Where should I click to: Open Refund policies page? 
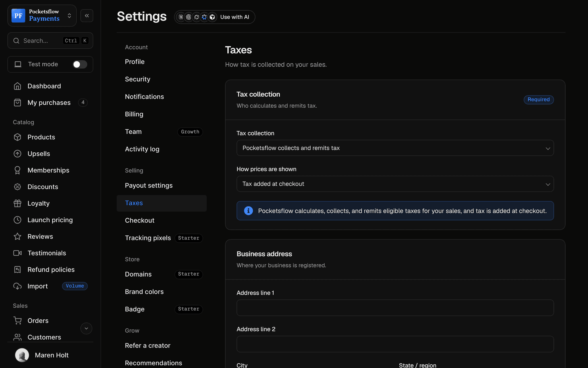coord(50,269)
